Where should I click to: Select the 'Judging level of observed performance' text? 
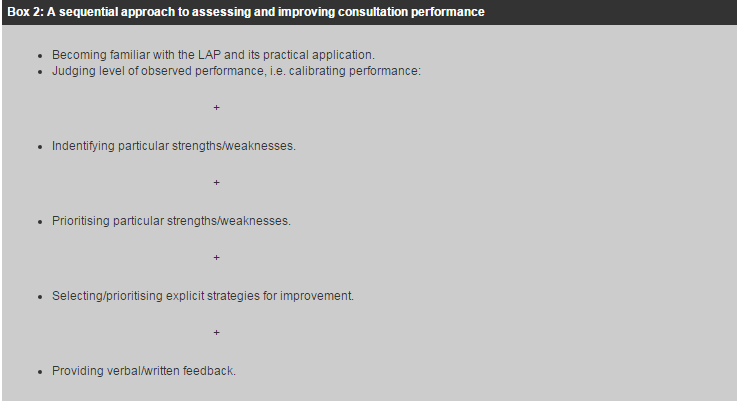click(236, 71)
